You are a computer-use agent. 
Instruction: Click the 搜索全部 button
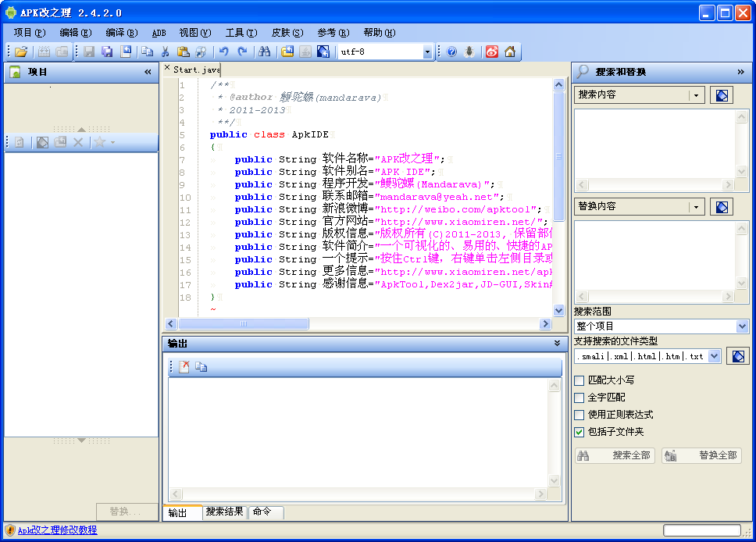(615, 455)
